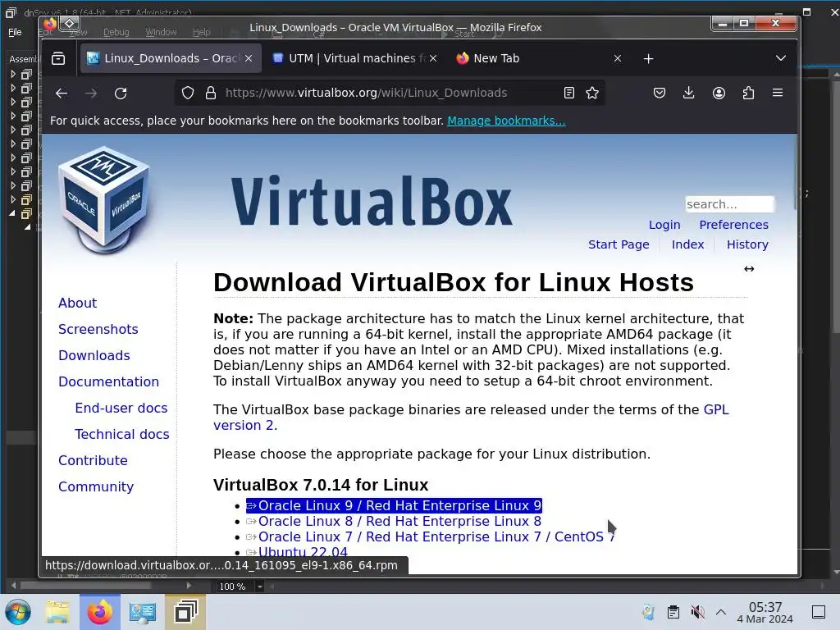
Task: Click the muted speaker tray icon
Action: [697, 612]
